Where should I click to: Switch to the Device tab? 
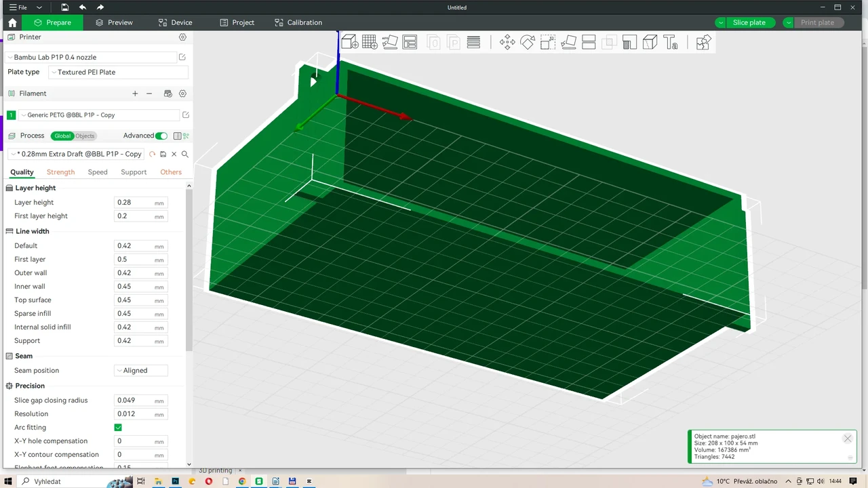click(x=175, y=22)
